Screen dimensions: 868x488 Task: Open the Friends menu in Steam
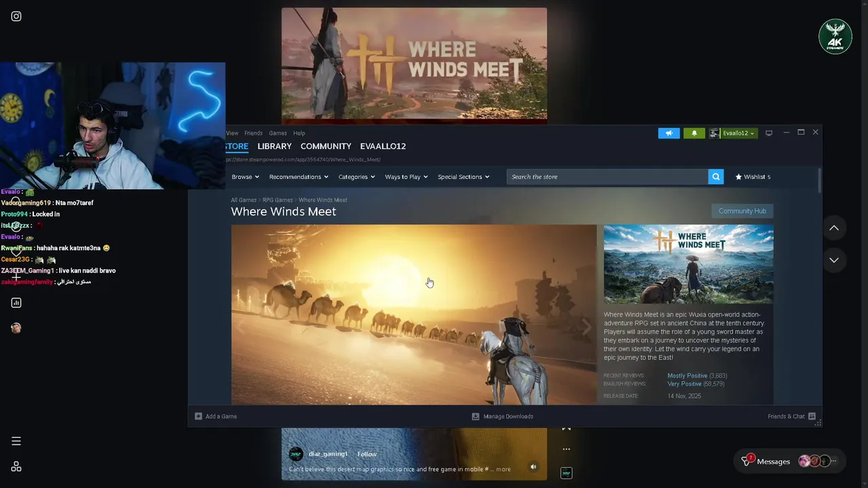point(253,133)
